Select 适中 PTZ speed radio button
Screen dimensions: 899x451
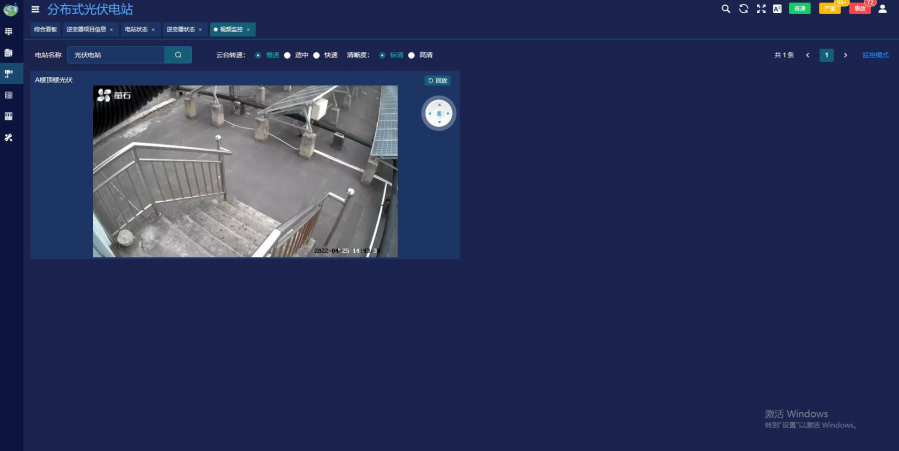coord(287,55)
